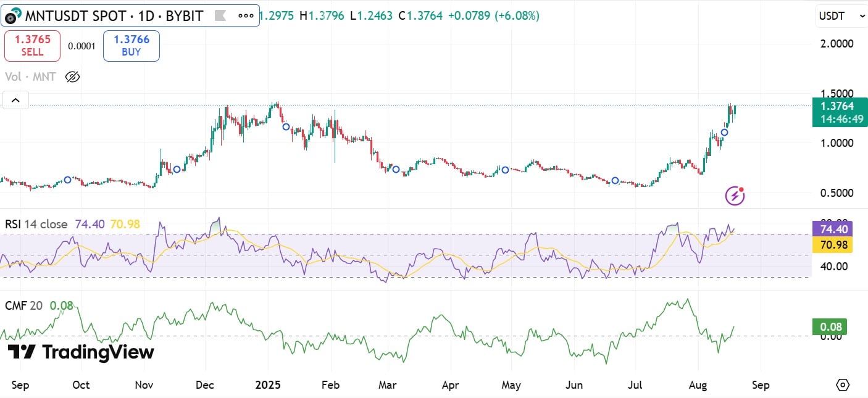
Task: Click the blue circle event marker near January 2025
Action: tap(286, 126)
